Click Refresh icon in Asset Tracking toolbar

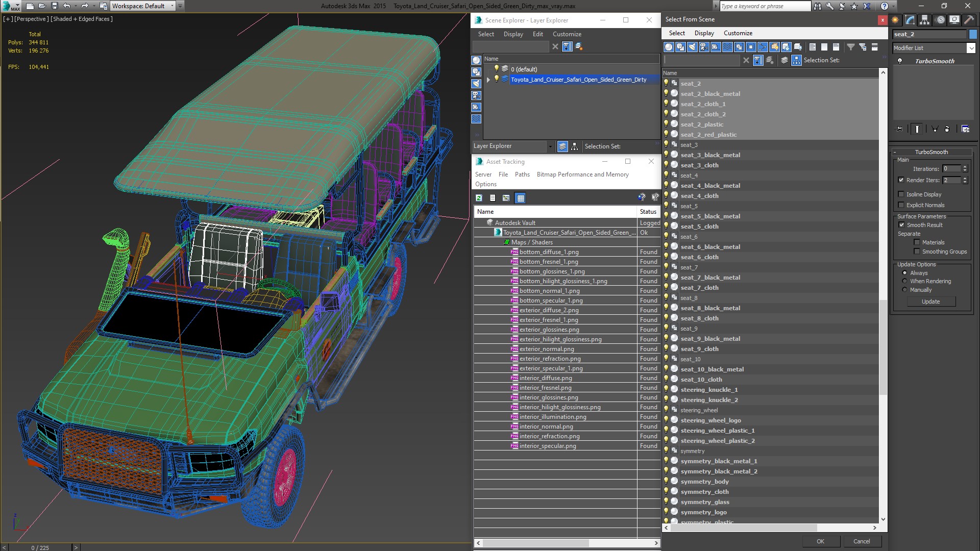pyautogui.click(x=479, y=198)
